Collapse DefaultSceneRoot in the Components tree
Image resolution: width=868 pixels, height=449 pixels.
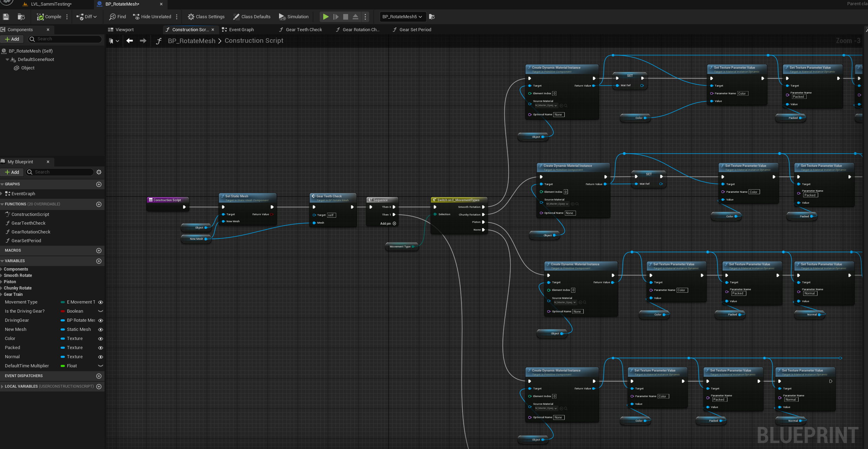pyautogui.click(x=7, y=59)
